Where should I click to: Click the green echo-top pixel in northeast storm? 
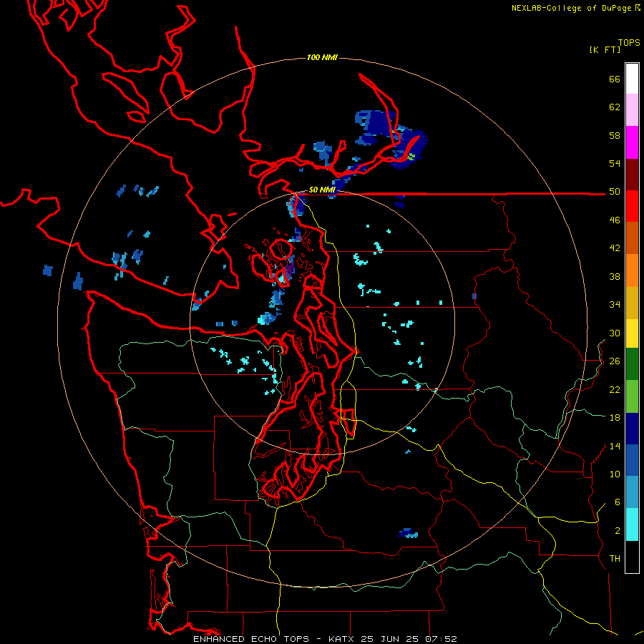[x=411, y=156]
